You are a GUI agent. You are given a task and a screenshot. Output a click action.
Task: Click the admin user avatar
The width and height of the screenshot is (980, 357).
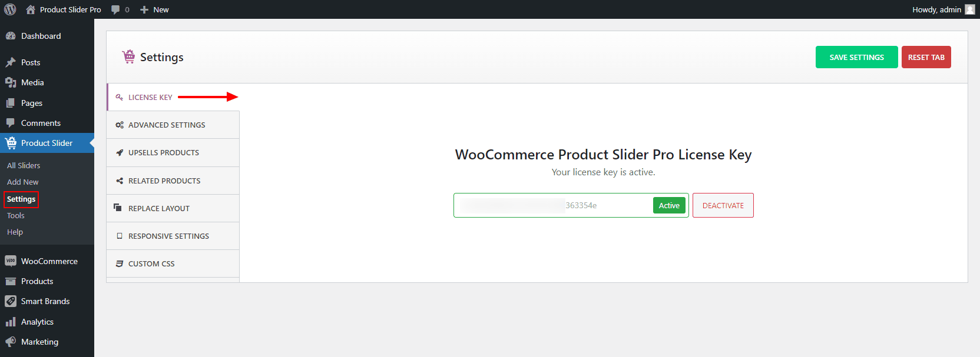point(969,9)
